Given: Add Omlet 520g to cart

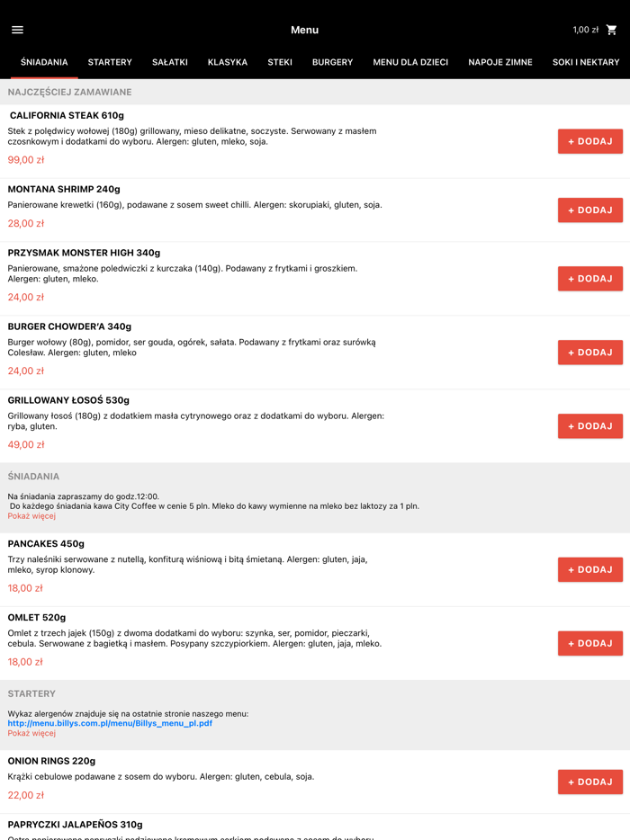Looking at the screenshot, I should 589,643.
